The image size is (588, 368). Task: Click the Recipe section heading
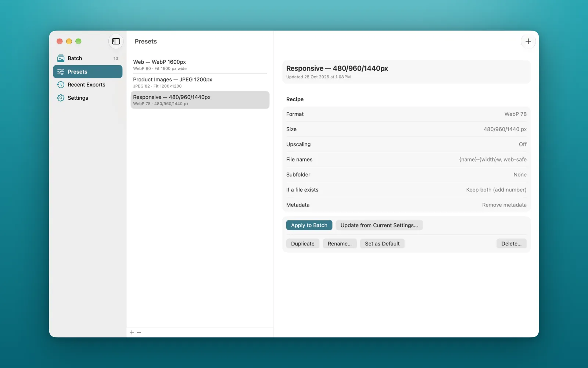(295, 99)
